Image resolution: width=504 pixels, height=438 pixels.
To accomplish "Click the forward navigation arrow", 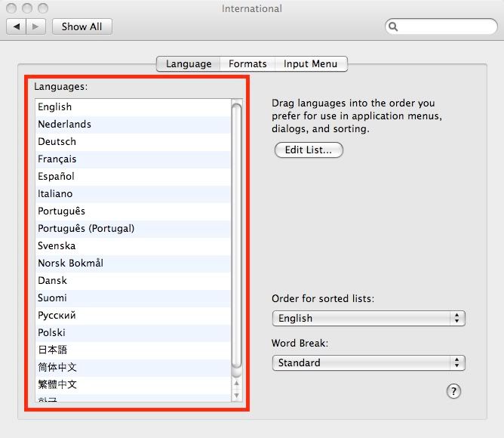I will [37, 26].
